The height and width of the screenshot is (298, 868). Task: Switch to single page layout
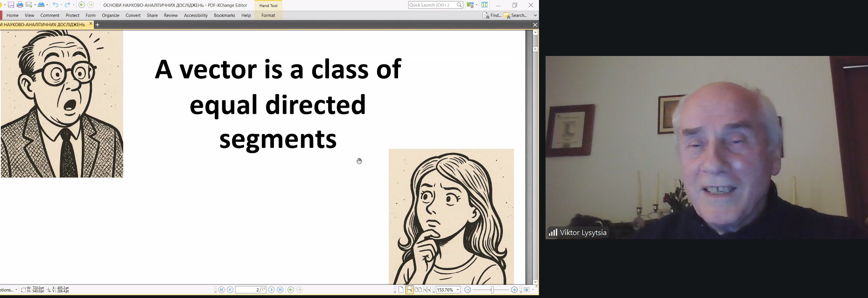coord(401,290)
